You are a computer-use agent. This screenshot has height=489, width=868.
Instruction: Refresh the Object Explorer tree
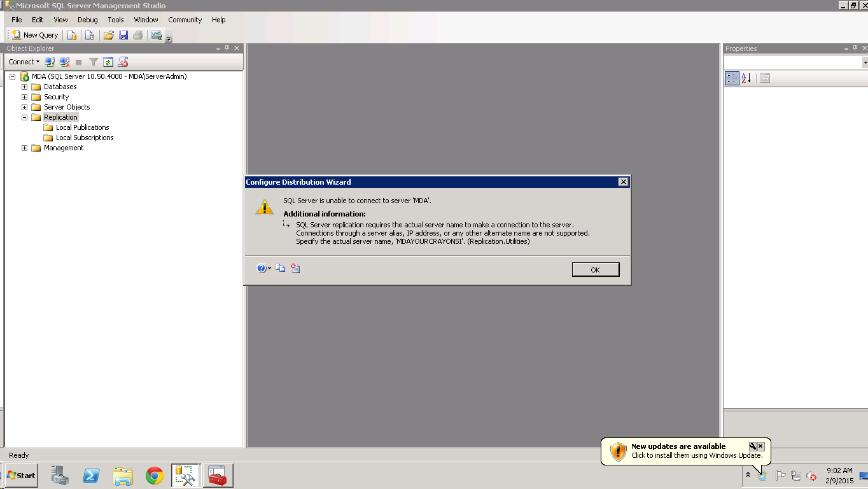pyautogui.click(x=108, y=62)
